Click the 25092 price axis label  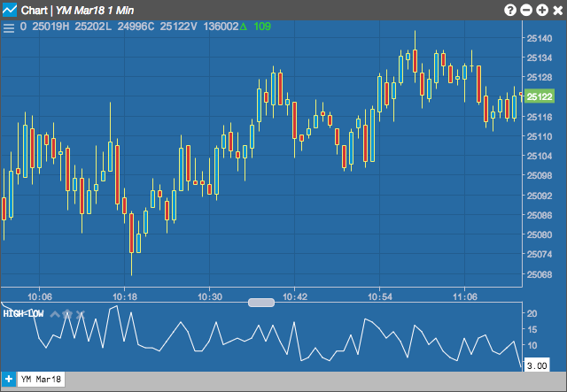[x=540, y=196]
